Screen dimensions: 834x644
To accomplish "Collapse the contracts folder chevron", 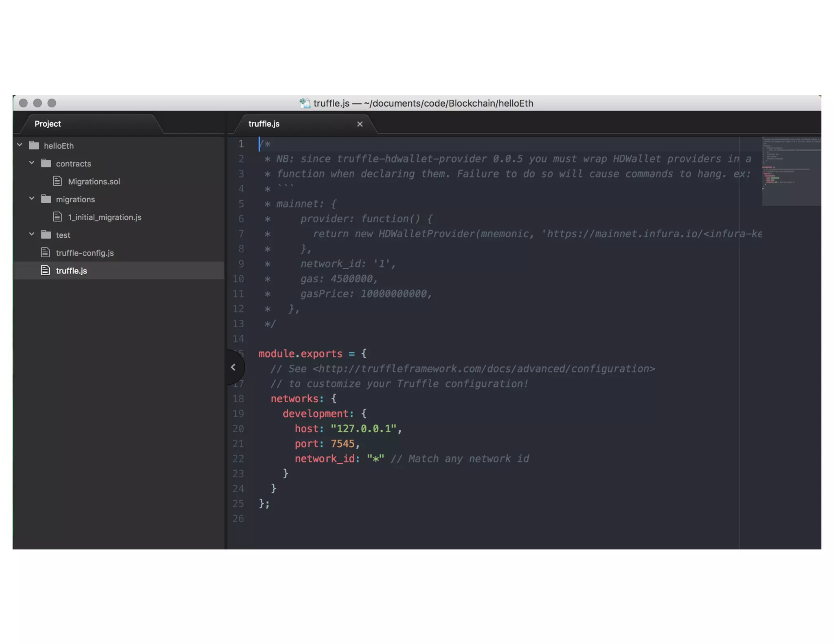I will (32, 163).
